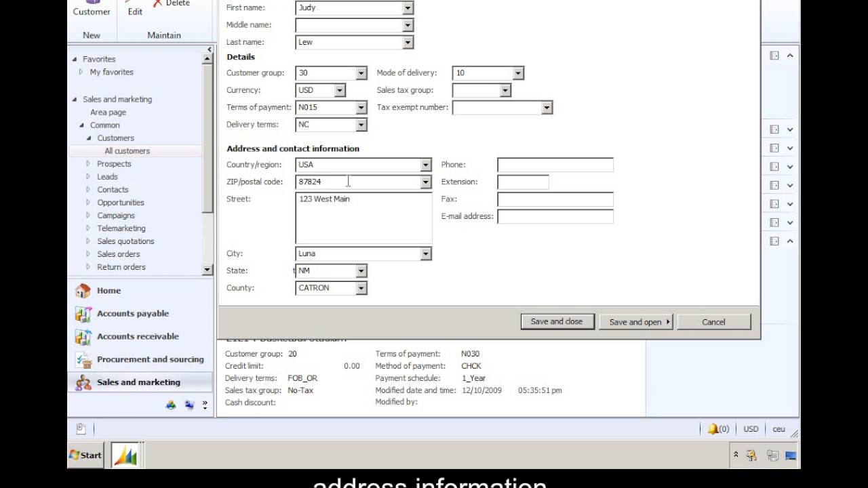
Task: Click the Save and open button
Action: coord(636,322)
